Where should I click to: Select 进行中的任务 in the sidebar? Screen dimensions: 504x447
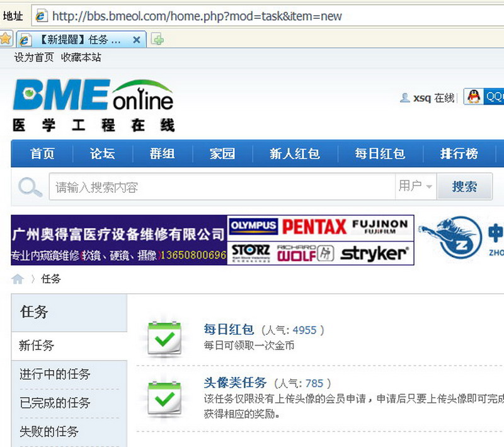pos(55,374)
